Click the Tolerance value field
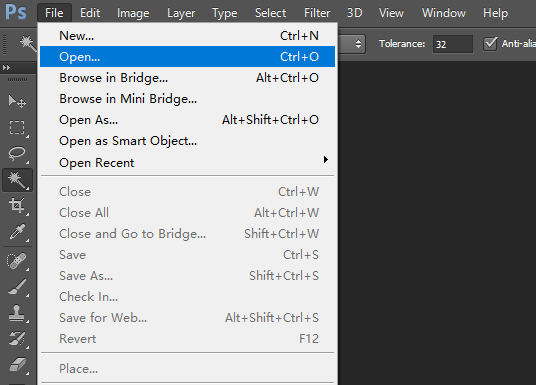 pos(453,44)
